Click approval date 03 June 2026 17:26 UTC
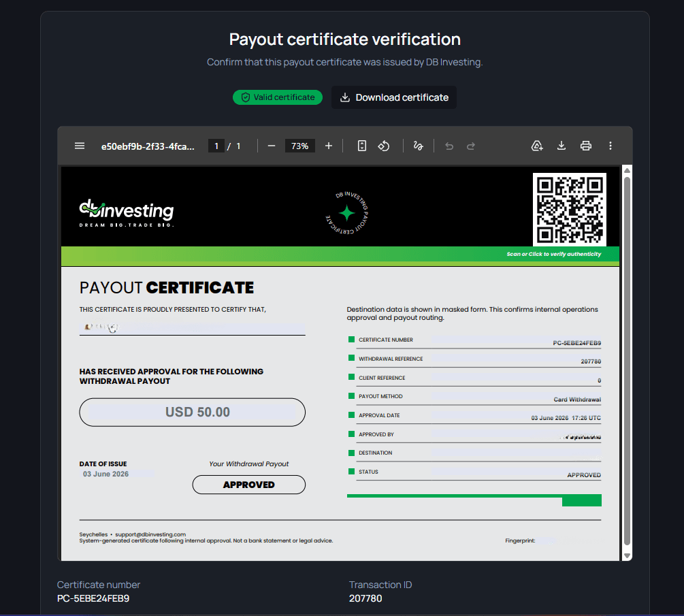Screen dimensions: 684x616 click(566, 418)
